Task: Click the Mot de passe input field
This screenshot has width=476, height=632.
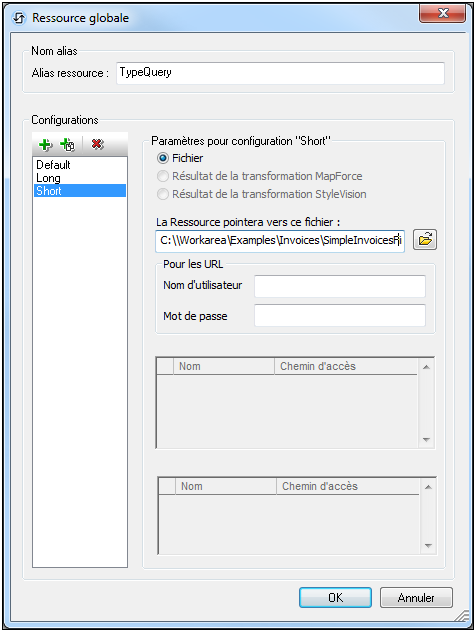Action: tap(340, 316)
